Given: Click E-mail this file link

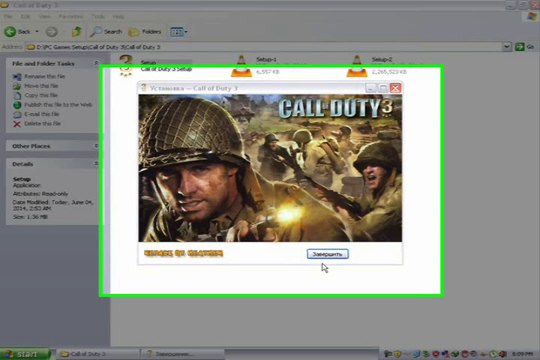Looking at the screenshot, I should [42, 114].
